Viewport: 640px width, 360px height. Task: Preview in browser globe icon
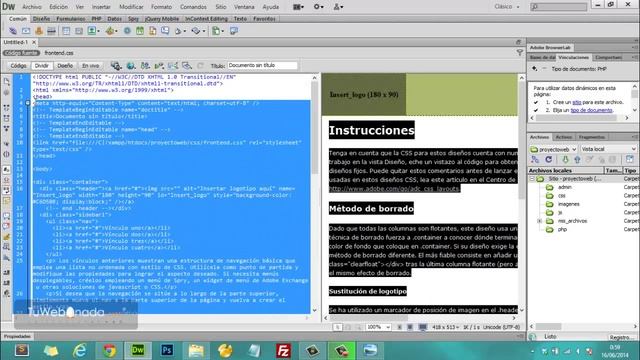131,65
